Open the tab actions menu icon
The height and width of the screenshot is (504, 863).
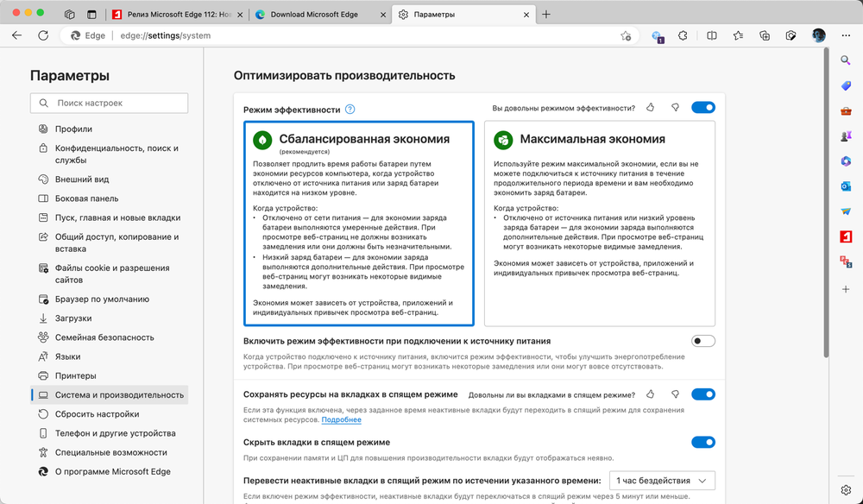pyautogui.click(x=92, y=15)
